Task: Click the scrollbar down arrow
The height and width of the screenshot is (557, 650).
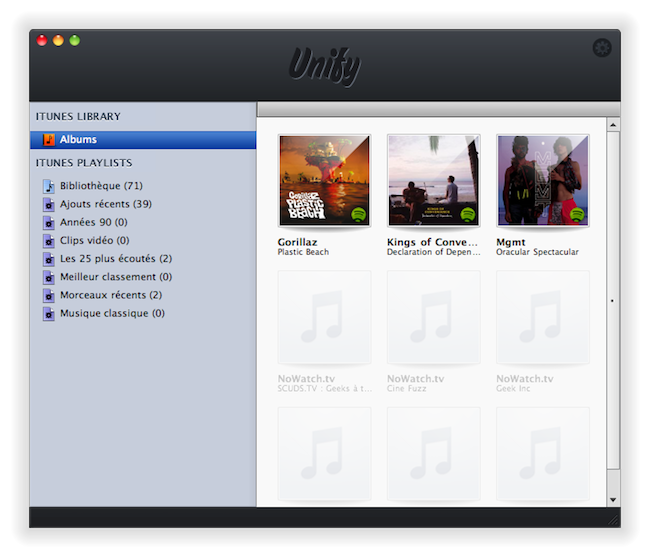Action: (x=613, y=500)
